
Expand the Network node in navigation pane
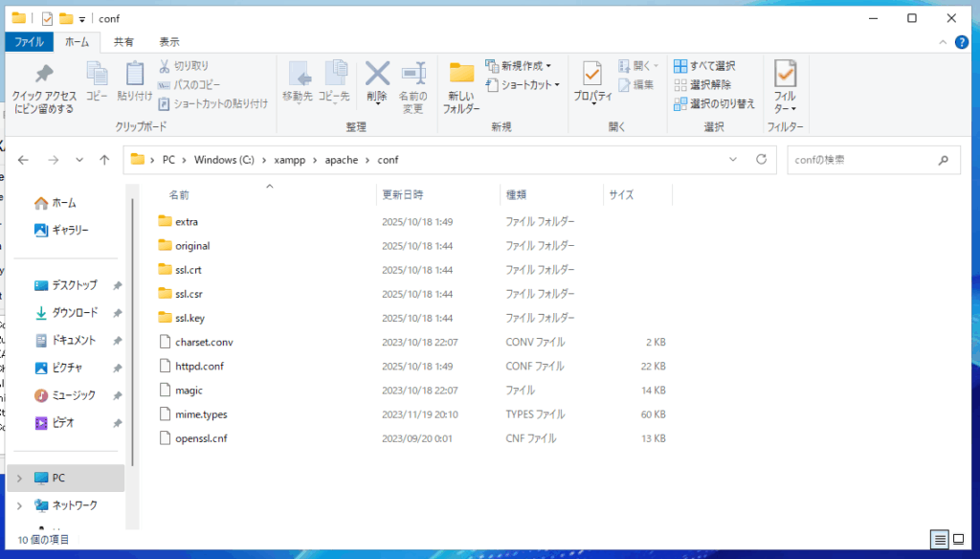coord(19,504)
